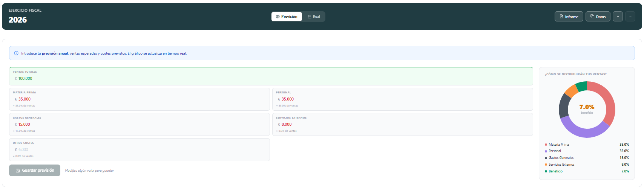Click the Servicios Externos orange legend dot
This screenshot has height=189, width=644.
point(546,165)
